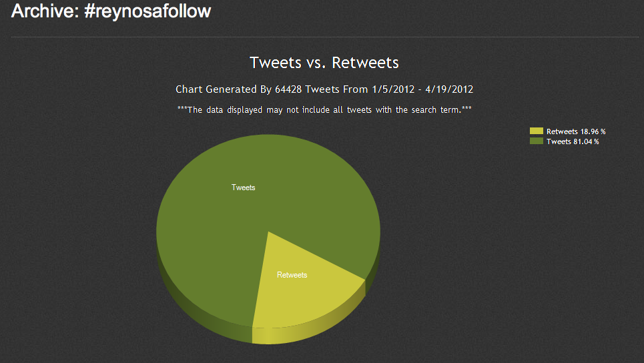Click the asterisked data disclaimer note

pos(324,110)
